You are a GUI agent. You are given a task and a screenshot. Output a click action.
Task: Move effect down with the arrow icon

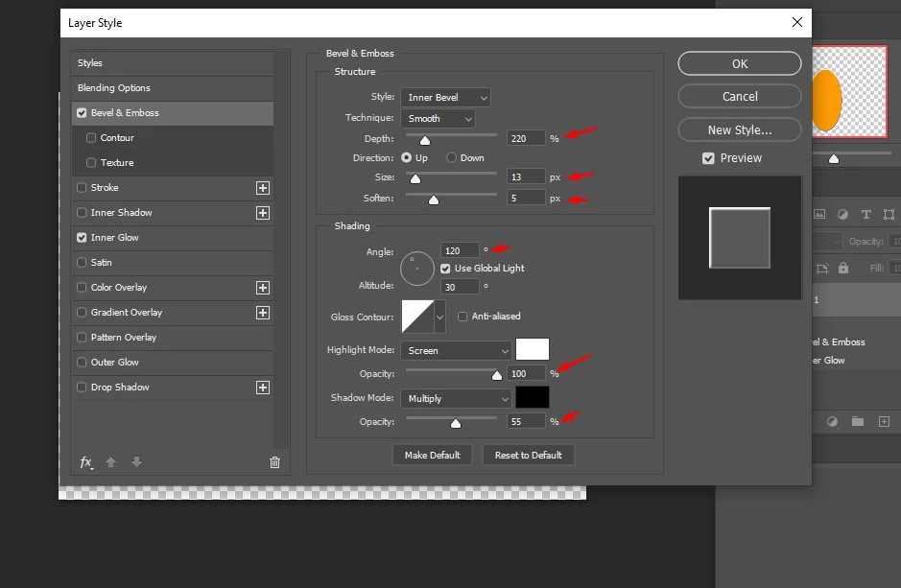(136, 461)
